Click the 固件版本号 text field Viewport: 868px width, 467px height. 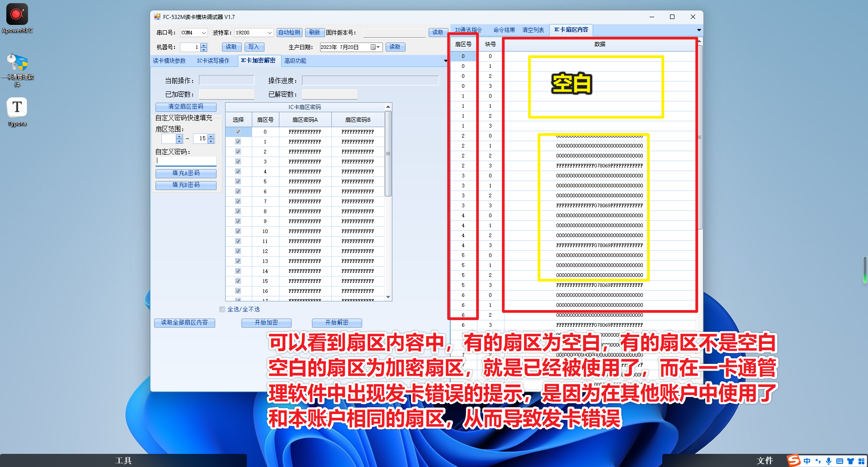click(394, 33)
